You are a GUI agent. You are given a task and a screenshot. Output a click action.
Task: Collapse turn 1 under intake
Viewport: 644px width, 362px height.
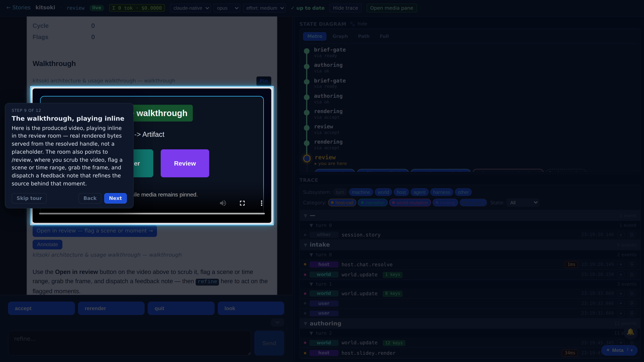(x=311, y=284)
